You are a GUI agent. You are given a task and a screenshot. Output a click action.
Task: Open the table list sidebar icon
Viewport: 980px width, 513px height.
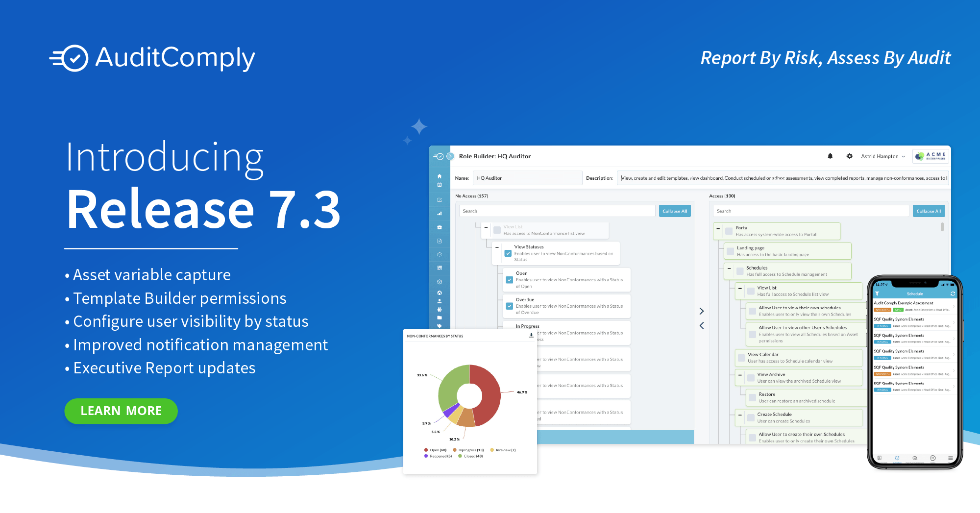[440, 268]
